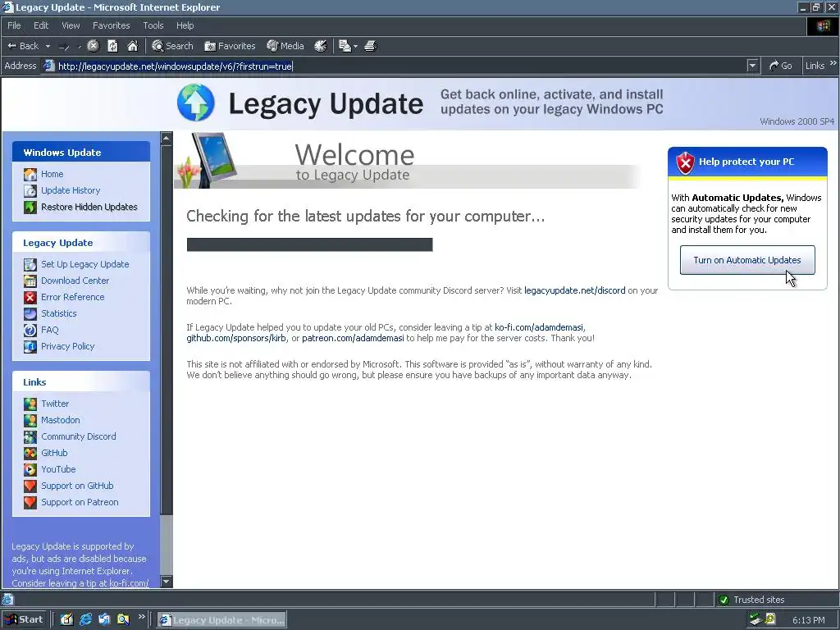The width and height of the screenshot is (840, 630).
Task: Open the Privacy Policy link
Action: pos(67,347)
